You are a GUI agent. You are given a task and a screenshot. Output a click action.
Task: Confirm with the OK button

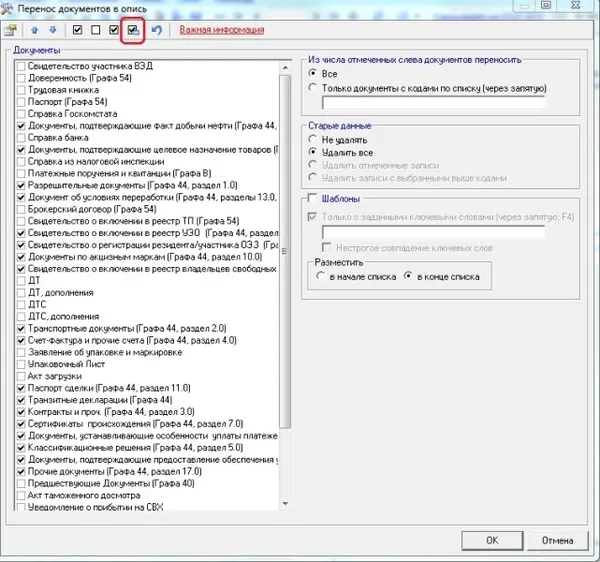492,541
